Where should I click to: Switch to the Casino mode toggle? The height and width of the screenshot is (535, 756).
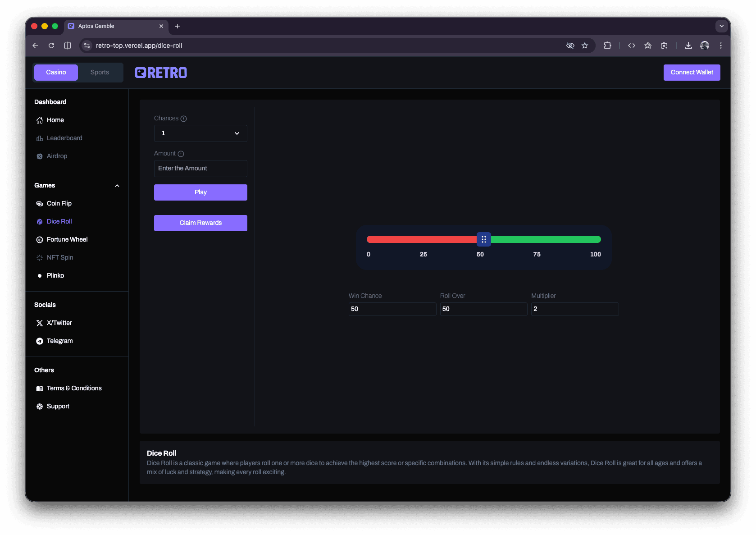pos(56,73)
